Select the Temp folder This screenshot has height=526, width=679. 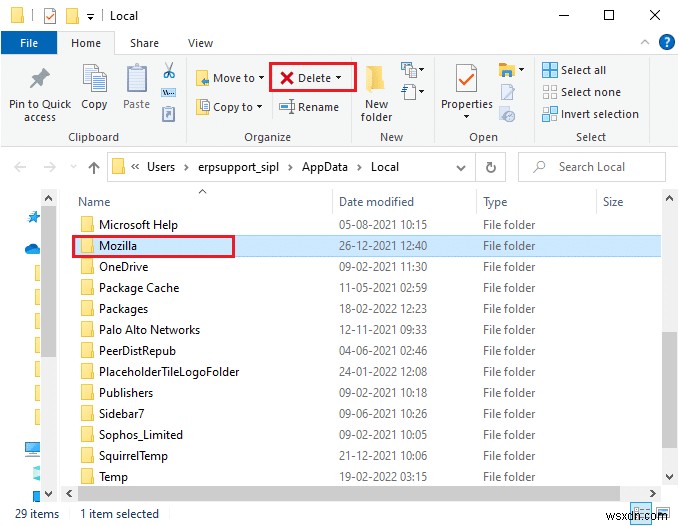(368, 477)
